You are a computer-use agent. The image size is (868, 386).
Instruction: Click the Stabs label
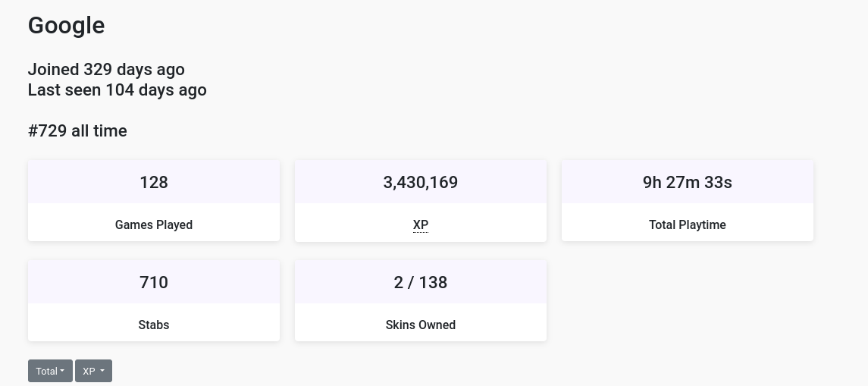(x=154, y=325)
